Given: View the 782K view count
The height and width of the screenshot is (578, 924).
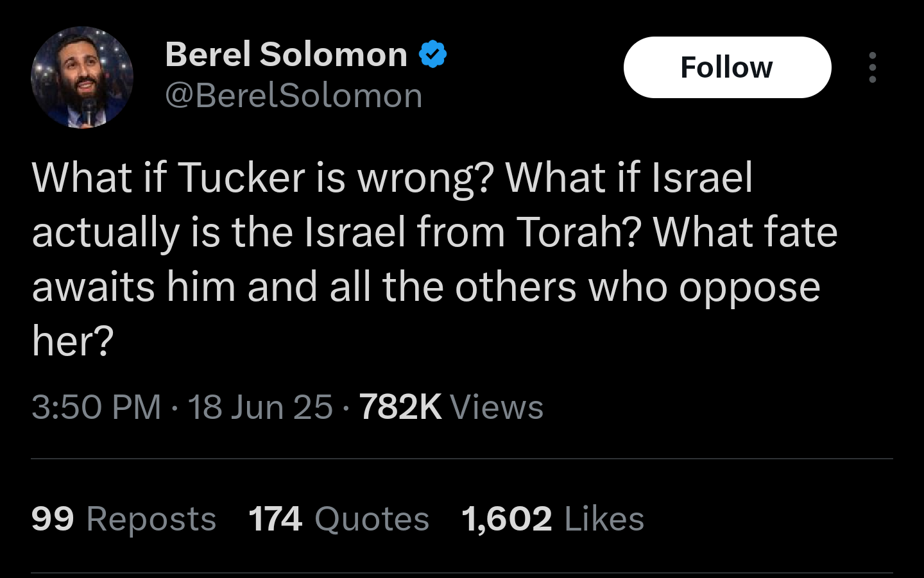Looking at the screenshot, I should (400, 407).
